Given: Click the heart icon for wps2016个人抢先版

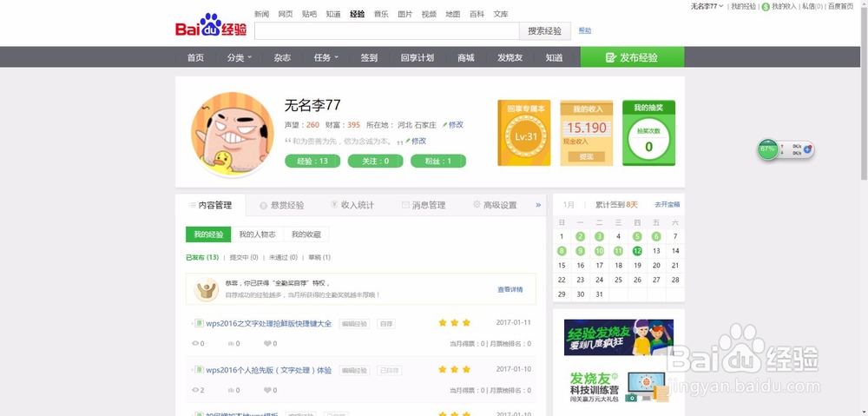Looking at the screenshot, I should (267, 390).
